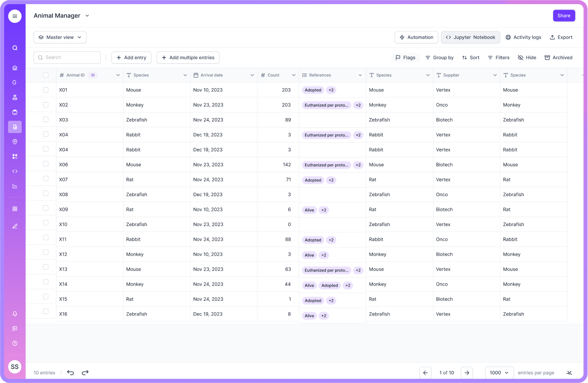Open the notifications bell icon
The height and width of the screenshot is (383, 588).
click(x=15, y=314)
